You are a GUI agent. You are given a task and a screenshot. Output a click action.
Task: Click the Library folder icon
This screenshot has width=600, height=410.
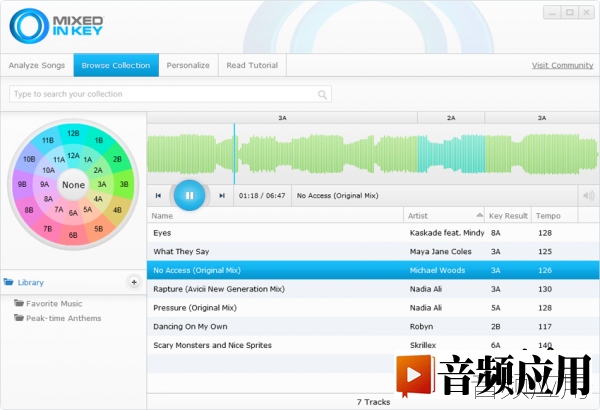click(x=8, y=282)
